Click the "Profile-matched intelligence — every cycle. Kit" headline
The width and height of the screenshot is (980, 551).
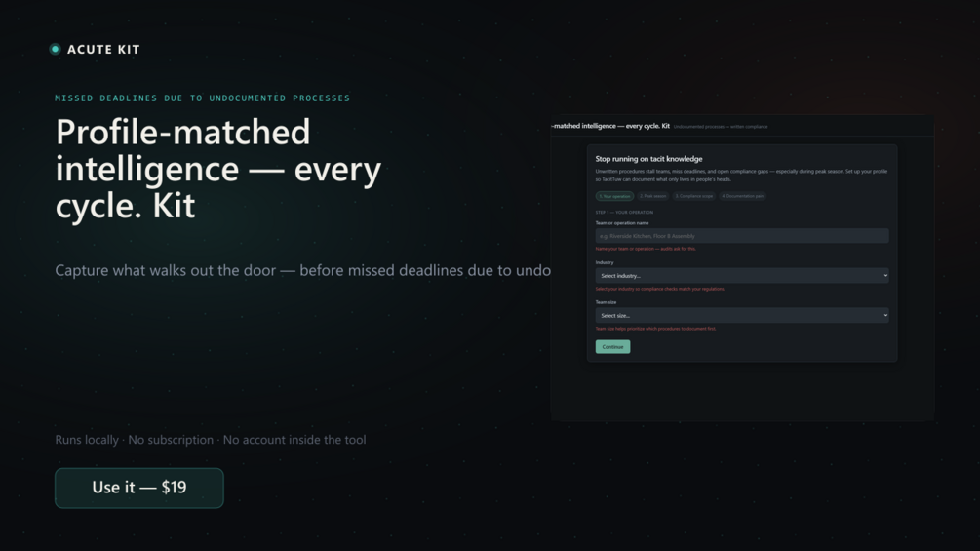tap(218, 168)
